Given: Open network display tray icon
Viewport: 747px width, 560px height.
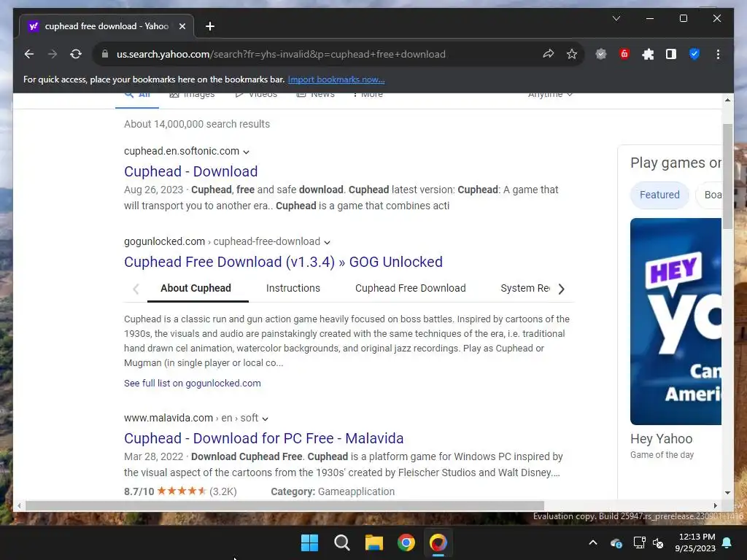Looking at the screenshot, I should coord(639,542).
